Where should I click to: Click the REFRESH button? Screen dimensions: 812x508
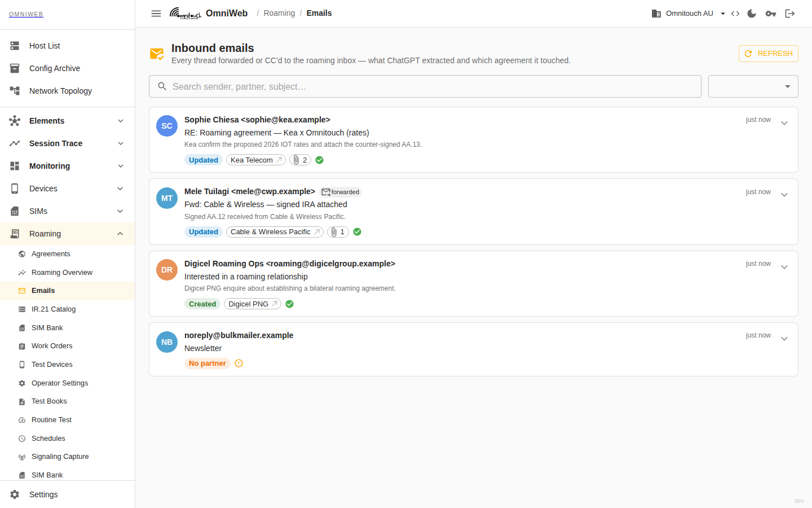click(x=769, y=54)
